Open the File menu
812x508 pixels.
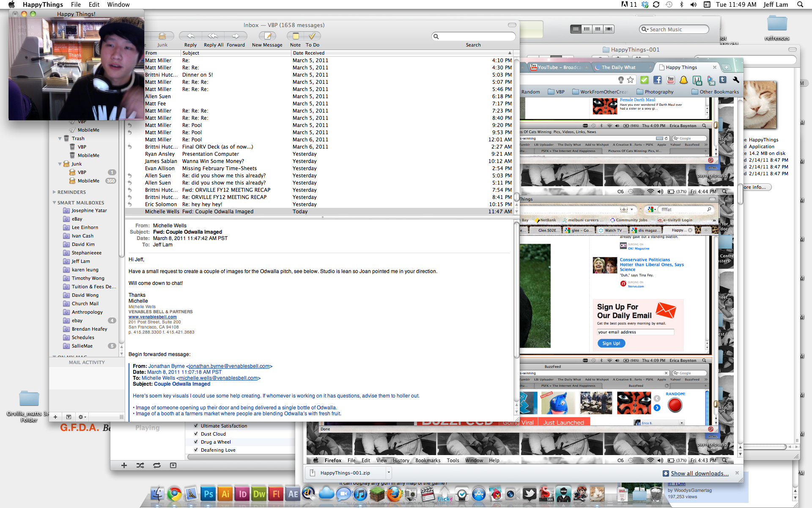click(x=76, y=5)
